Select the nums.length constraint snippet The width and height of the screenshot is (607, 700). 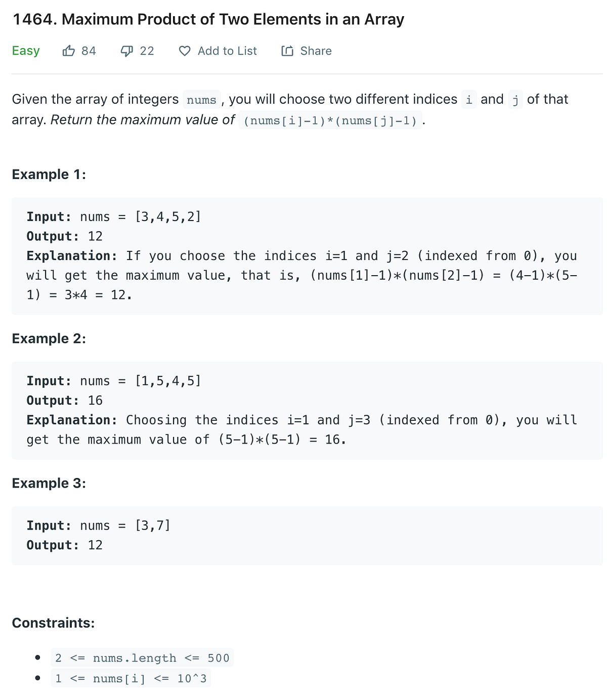pos(142,658)
